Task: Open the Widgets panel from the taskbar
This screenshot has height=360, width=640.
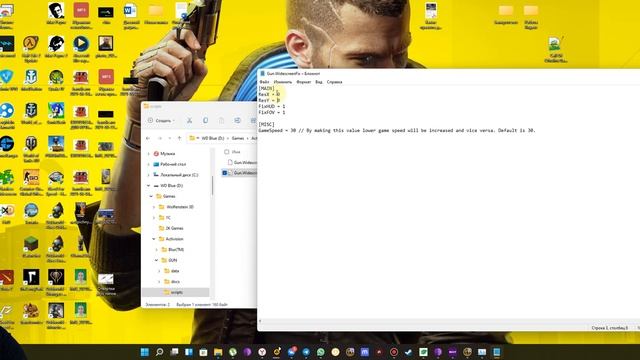Action: pos(189,352)
